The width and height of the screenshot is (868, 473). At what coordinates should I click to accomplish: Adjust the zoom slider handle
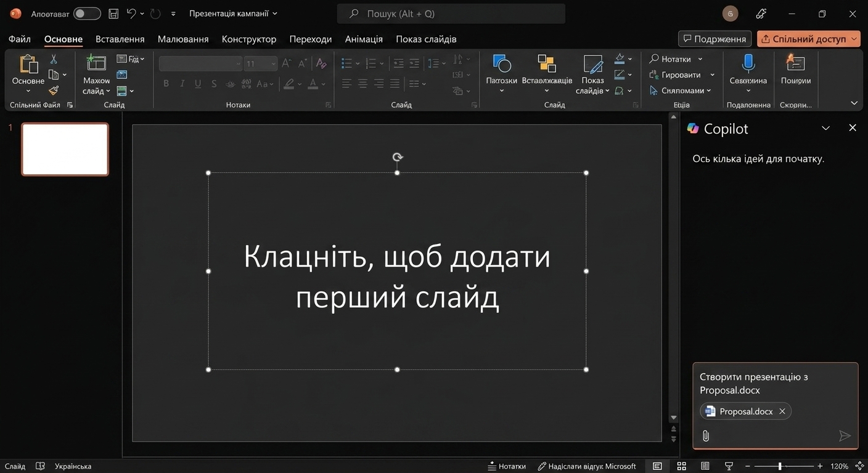coord(780,466)
